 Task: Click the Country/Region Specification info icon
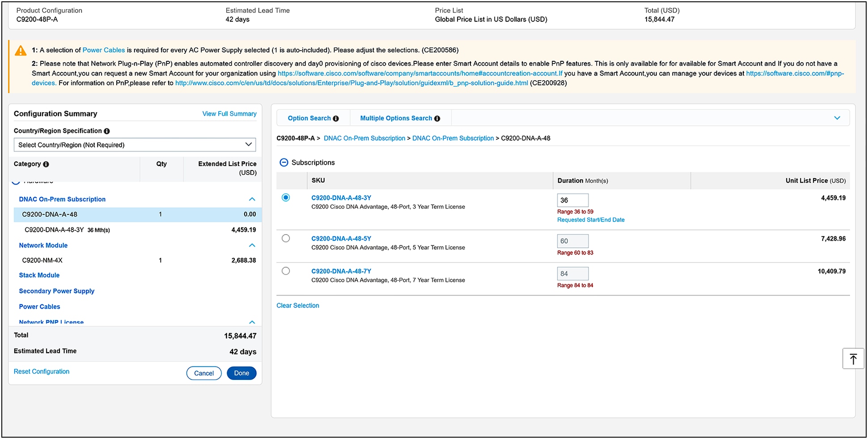click(x=107, y=131)
